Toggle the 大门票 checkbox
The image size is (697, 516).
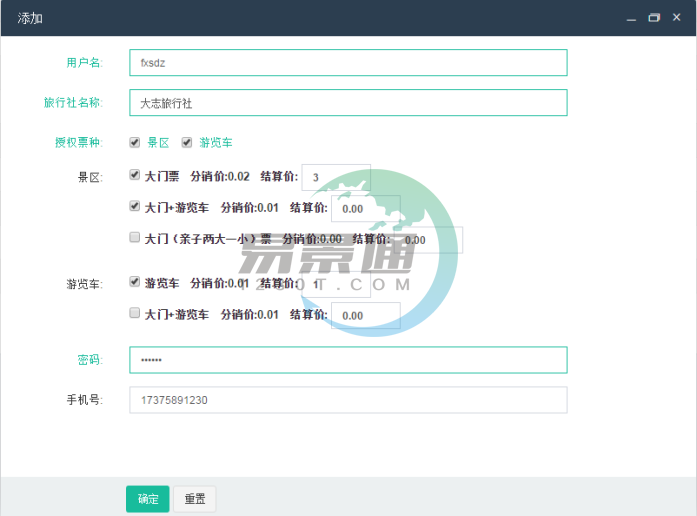135,175
